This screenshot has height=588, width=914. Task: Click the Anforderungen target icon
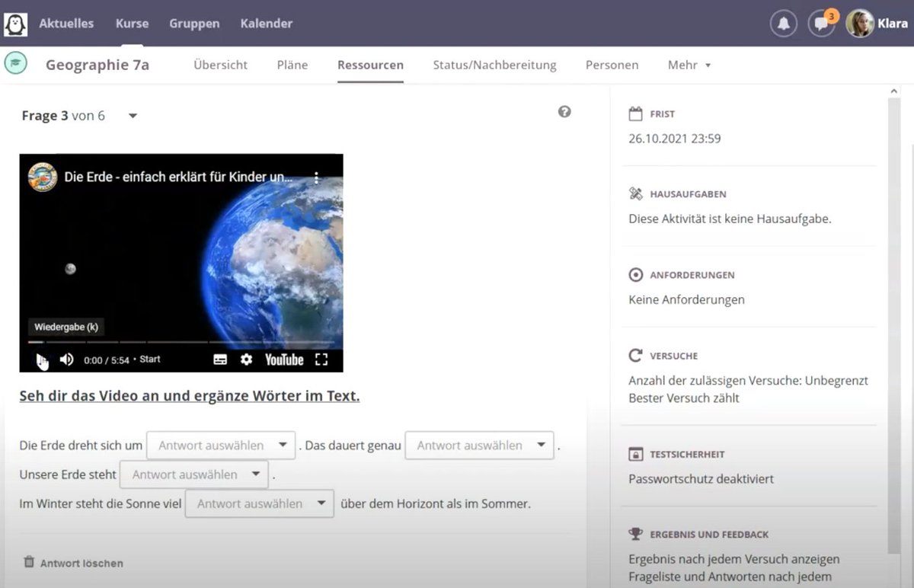(636, 275)
